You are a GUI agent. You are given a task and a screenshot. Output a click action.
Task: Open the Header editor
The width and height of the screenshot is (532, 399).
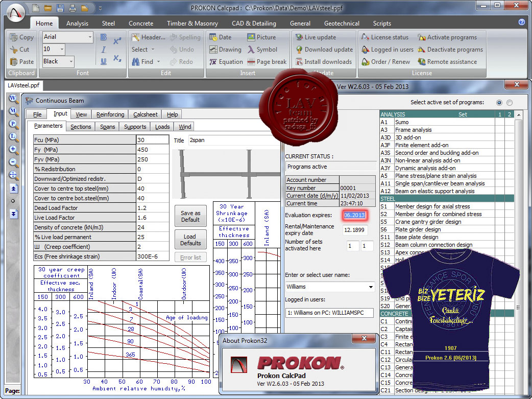point(149,37)
